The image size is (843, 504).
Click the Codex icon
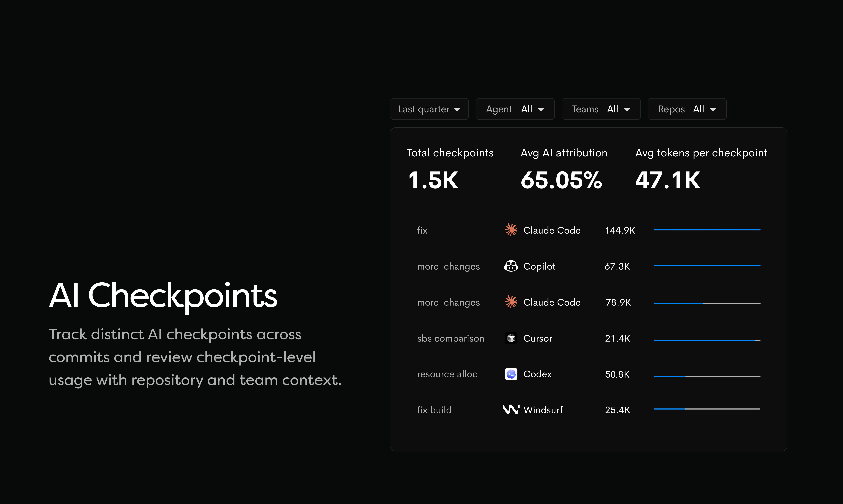tap(511, 374)
